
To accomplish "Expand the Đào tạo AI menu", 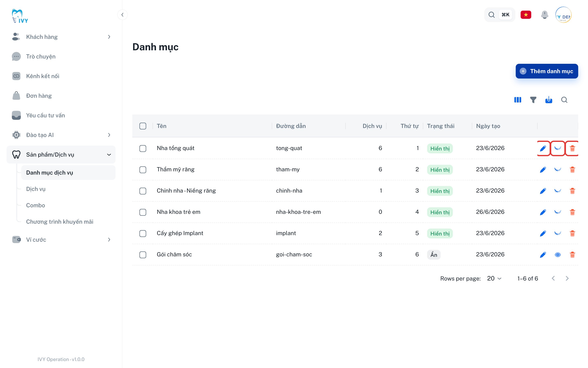I will click(61, 135).
